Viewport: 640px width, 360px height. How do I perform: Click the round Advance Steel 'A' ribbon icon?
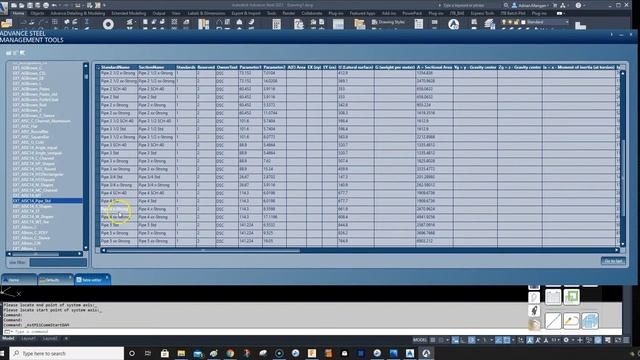pyautogui.click(x=453, y=24)
